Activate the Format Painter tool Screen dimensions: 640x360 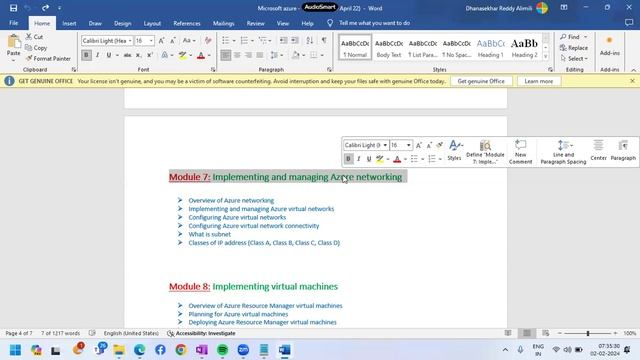coord(48,58)
